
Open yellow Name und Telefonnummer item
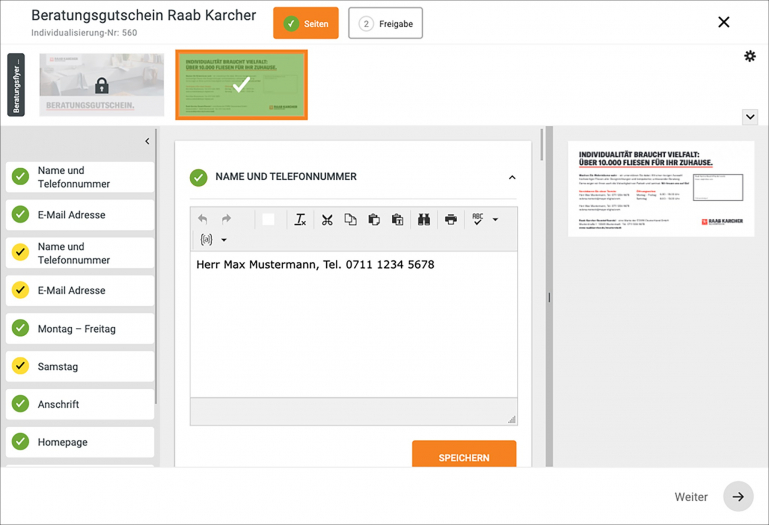pyautogui.click(x=80, y=253)
